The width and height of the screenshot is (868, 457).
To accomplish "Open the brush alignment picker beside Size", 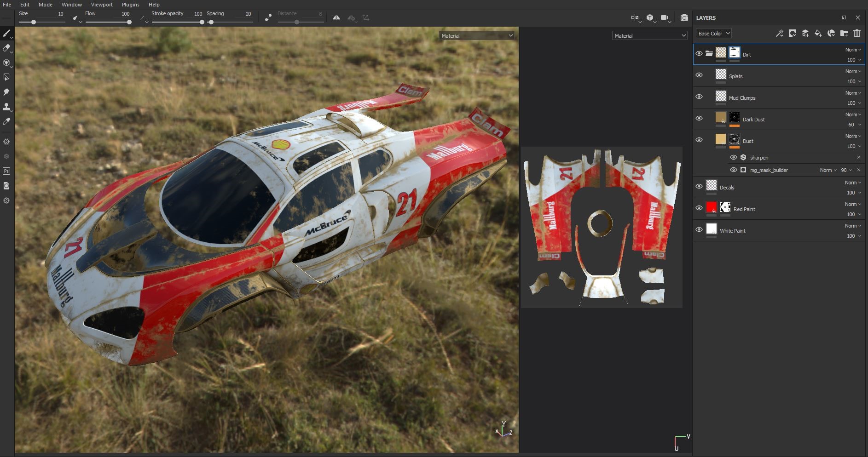I will coord(77,18).
